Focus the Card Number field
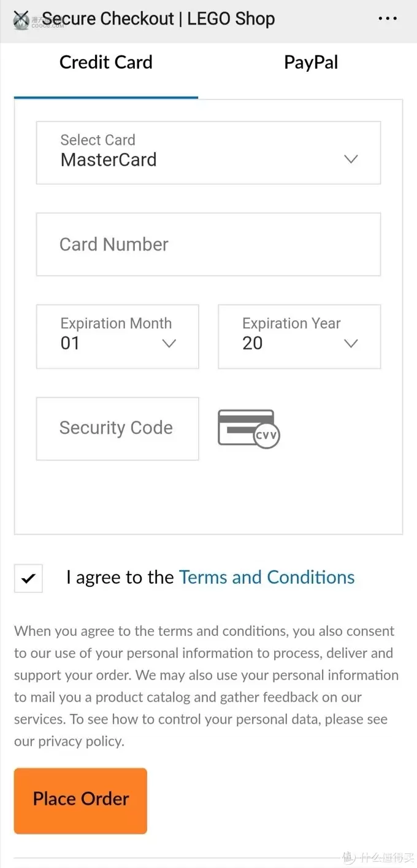Viewport: 417px width, 868px height. click(208, 244)
